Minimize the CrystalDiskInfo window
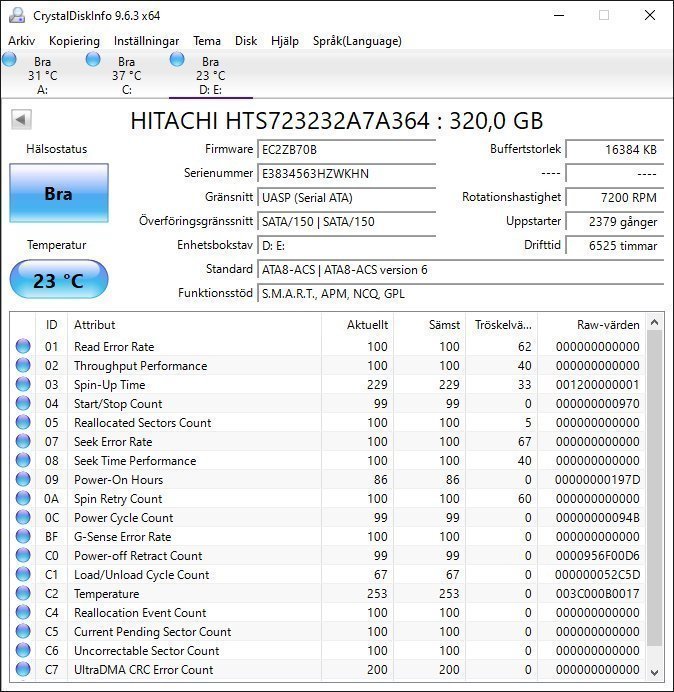This screenshot has width=674, height=692. point(559,15)
